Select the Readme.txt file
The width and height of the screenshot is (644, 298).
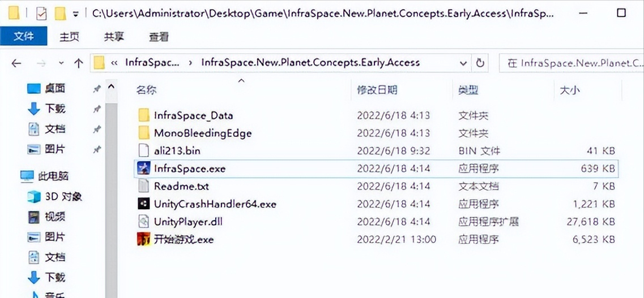pos(181,186)
